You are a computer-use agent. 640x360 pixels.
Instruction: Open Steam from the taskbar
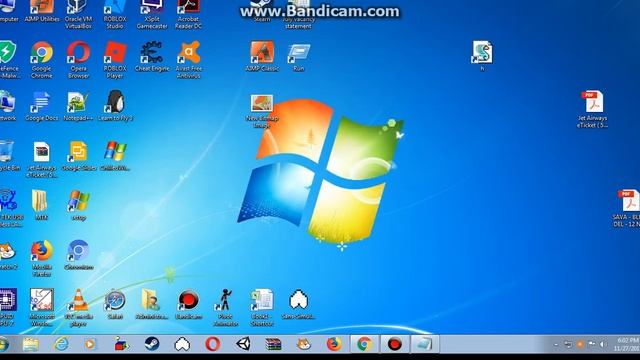point(152,344)
